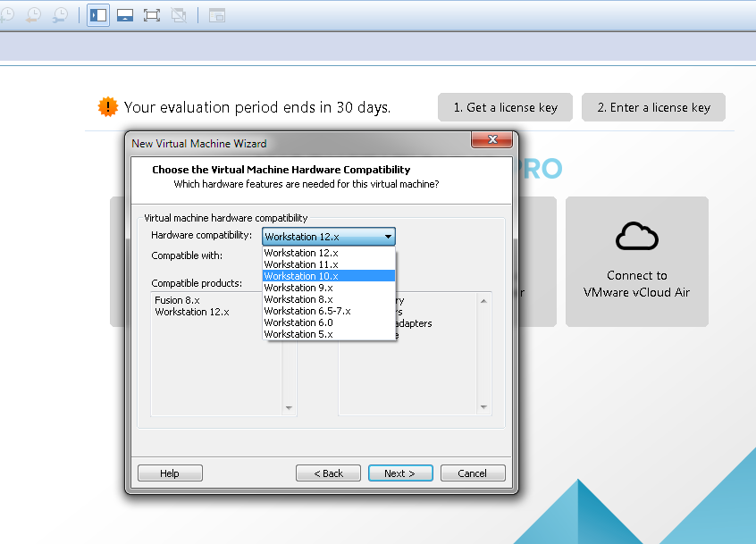Click the console view toolbar icon

pos(217,15)
